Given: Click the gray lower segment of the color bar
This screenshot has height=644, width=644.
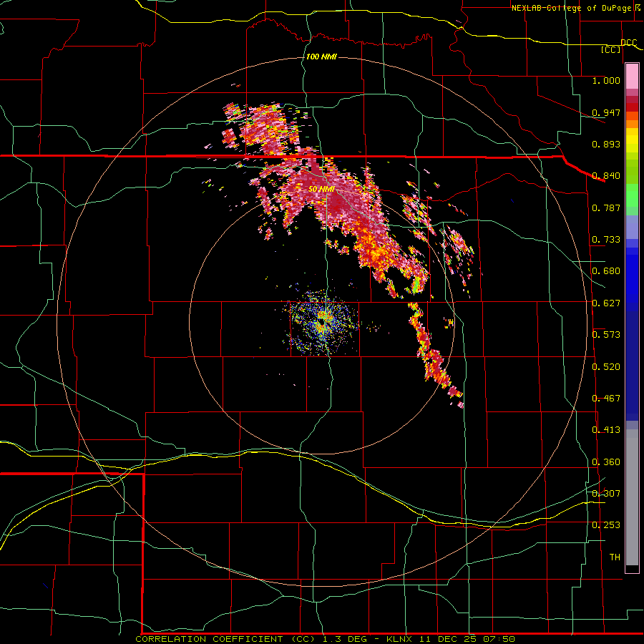Looking at the screenshot, I should [x=632, y=497].
